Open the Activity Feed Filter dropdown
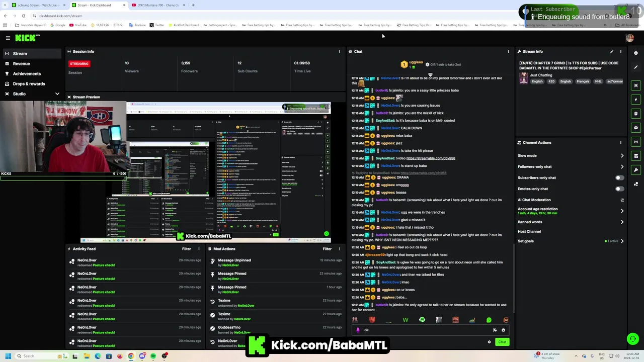The height and width of the screenshot is (362, 644). coord(187,249)
